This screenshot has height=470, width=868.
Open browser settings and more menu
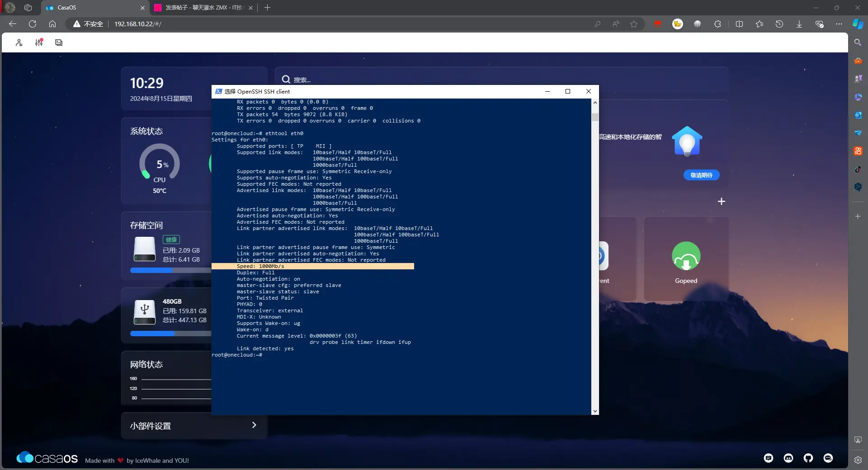839,24
